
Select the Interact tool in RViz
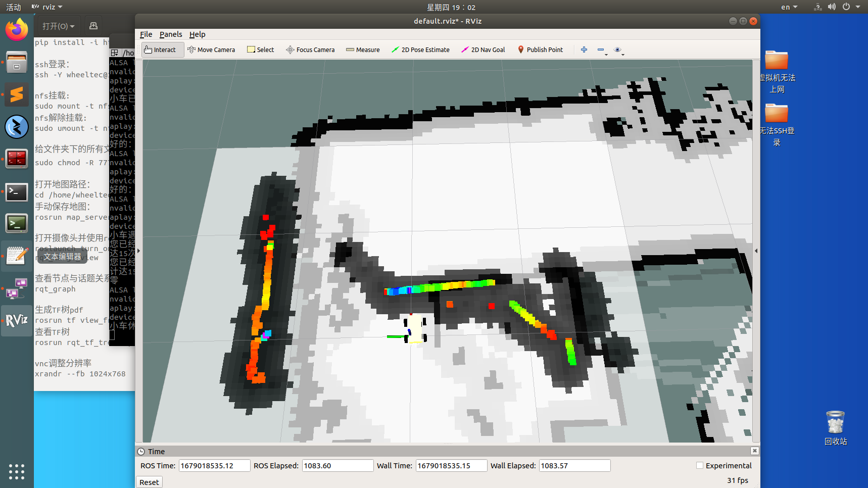pyautogui.click(x=160, y=50)
